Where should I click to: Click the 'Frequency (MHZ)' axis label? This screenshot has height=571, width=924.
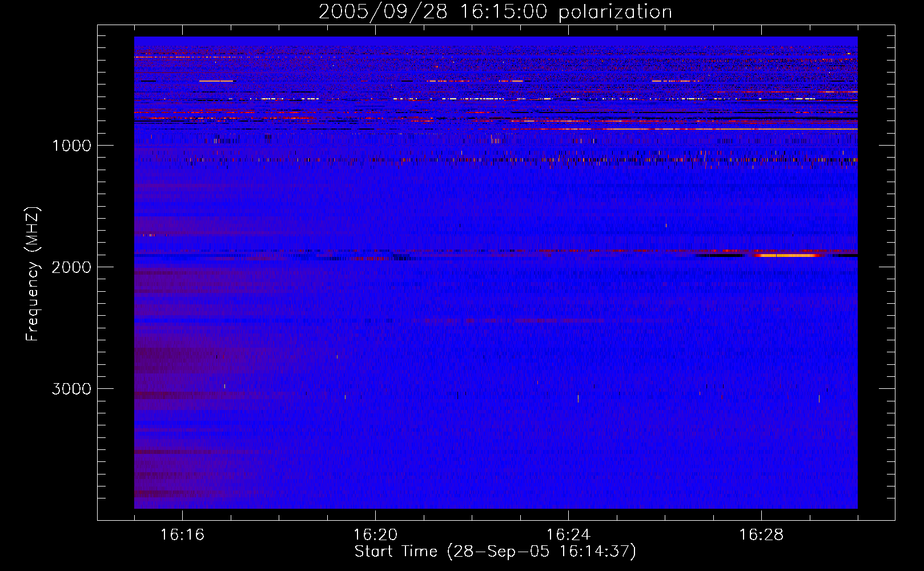[33, 274]
